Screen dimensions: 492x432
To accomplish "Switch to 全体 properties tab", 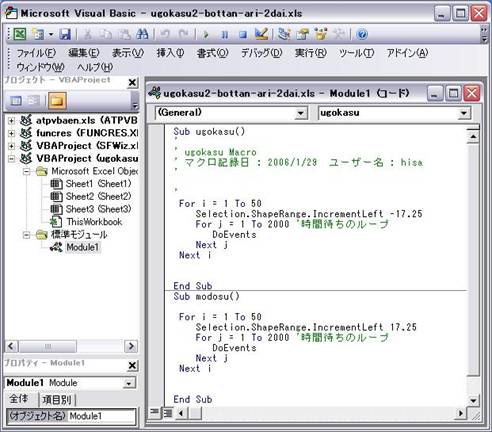I will (19, 399).
